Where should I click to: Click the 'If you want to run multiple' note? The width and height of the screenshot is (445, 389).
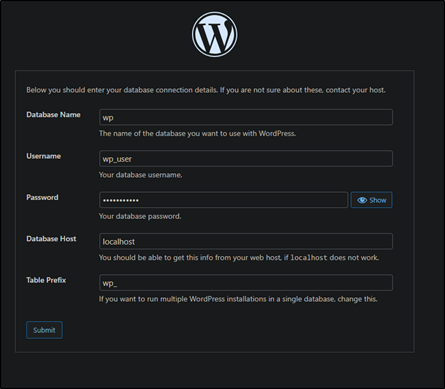238,299
